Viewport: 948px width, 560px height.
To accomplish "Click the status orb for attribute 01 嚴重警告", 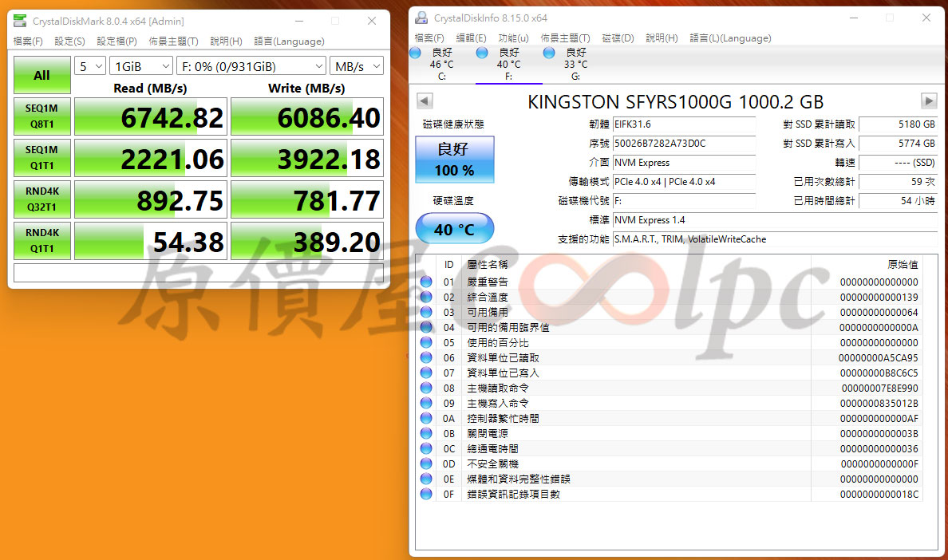I will point(426,282).
